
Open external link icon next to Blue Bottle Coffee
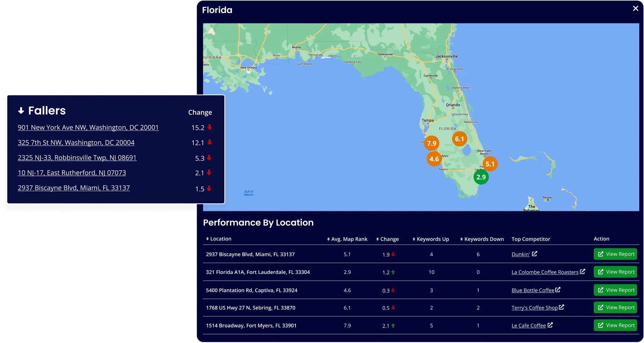pos(558,290)
